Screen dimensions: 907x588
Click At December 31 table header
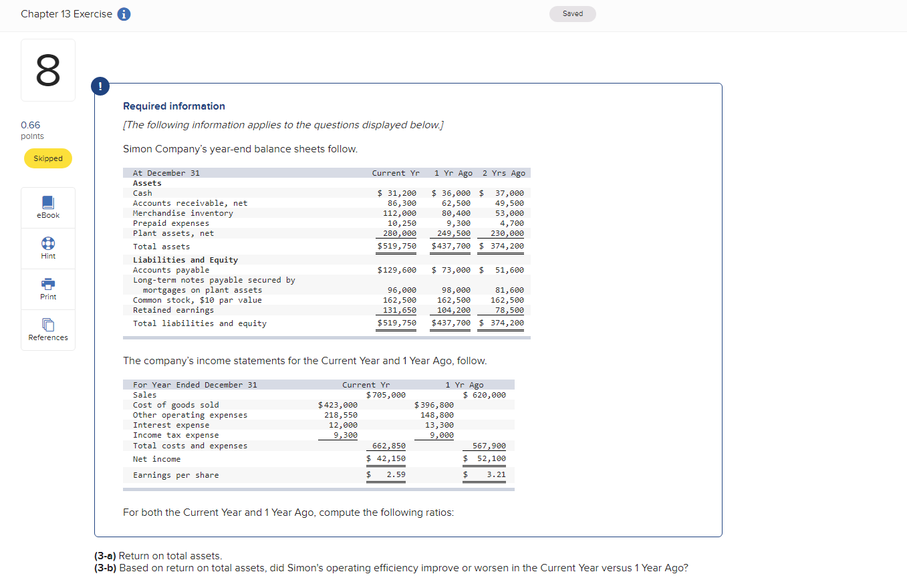tap(166, 173)
